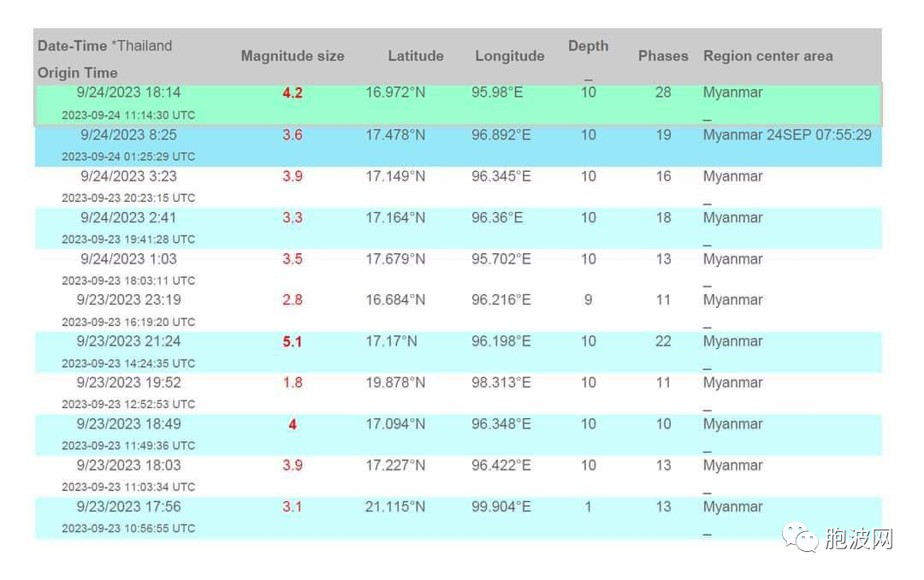Select the 9/23/2023 23:19 date entry

(x=128, y=300)
